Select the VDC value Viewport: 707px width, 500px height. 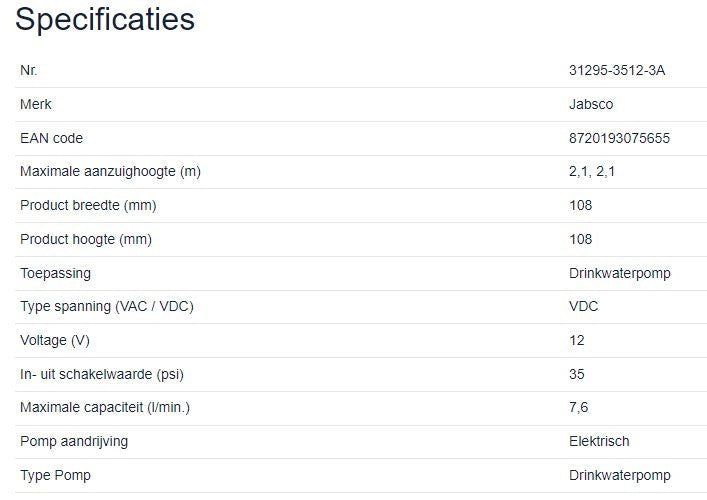(x=583, y=306)
